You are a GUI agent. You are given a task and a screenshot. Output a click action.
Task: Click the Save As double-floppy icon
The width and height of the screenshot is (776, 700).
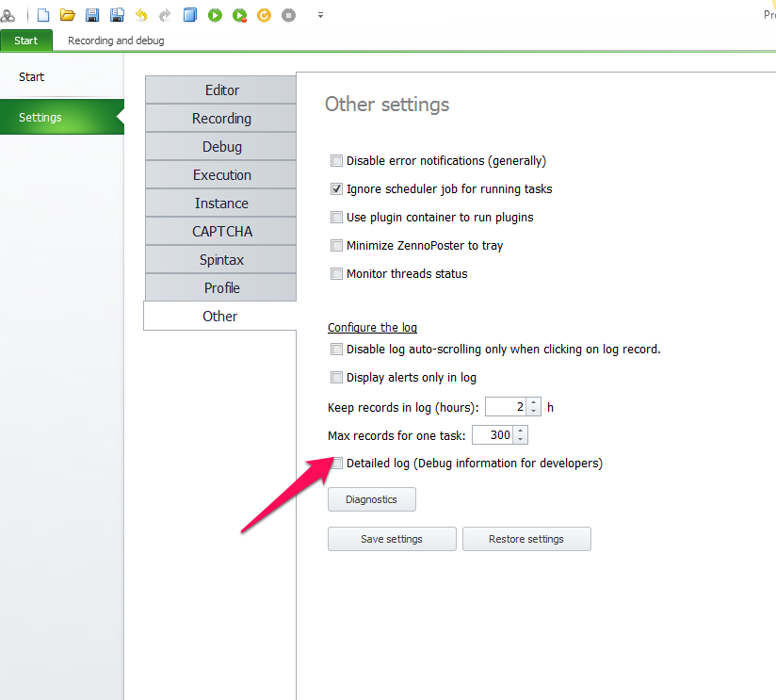pyautogui.click(x=117, y=15)
